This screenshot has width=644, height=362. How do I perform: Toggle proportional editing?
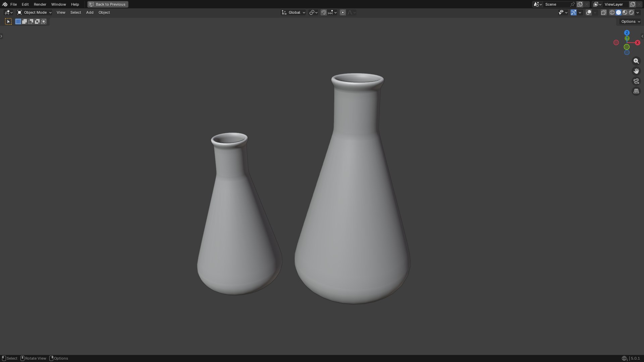coord(342,12)
